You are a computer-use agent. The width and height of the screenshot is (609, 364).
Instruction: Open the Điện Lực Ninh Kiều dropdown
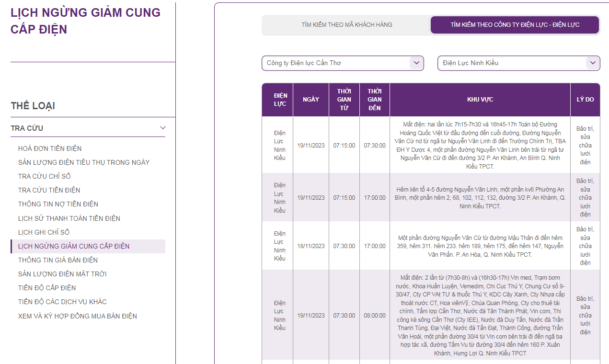point(519,63)
